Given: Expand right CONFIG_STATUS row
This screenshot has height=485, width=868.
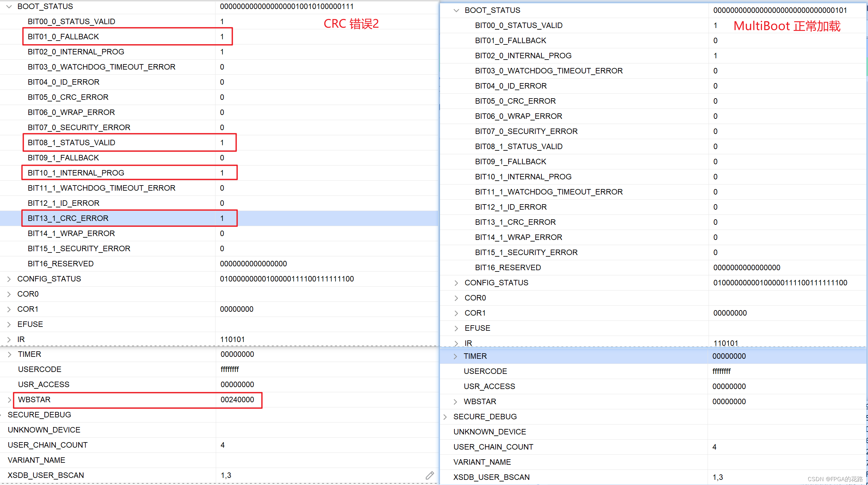Looking at the screenshot, I should tap(456, 283).
